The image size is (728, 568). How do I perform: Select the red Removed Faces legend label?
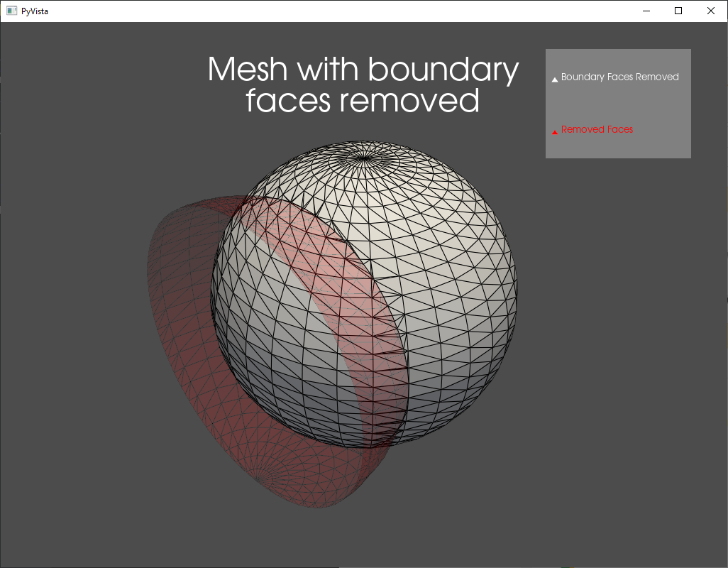597,129
